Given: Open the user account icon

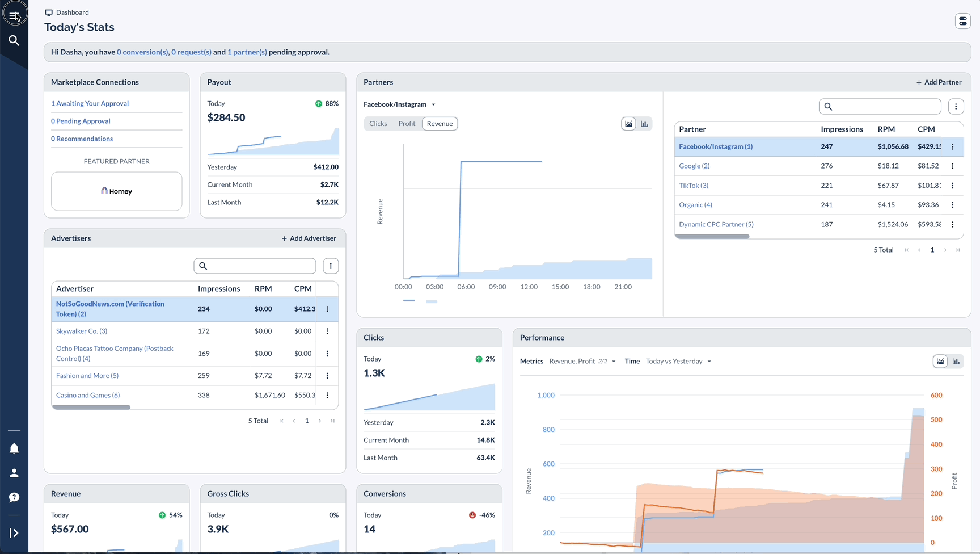Looking at the screenshot, I should 14,473.
